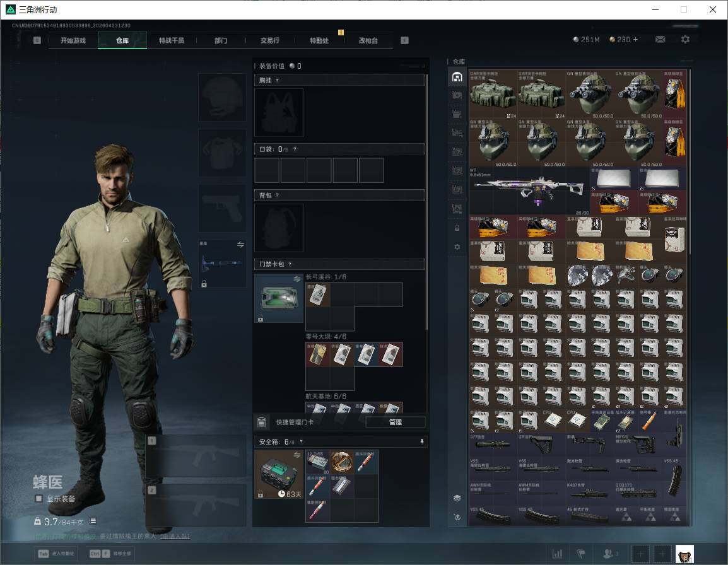Click the E key icon right of the tabs

[404, 40]
